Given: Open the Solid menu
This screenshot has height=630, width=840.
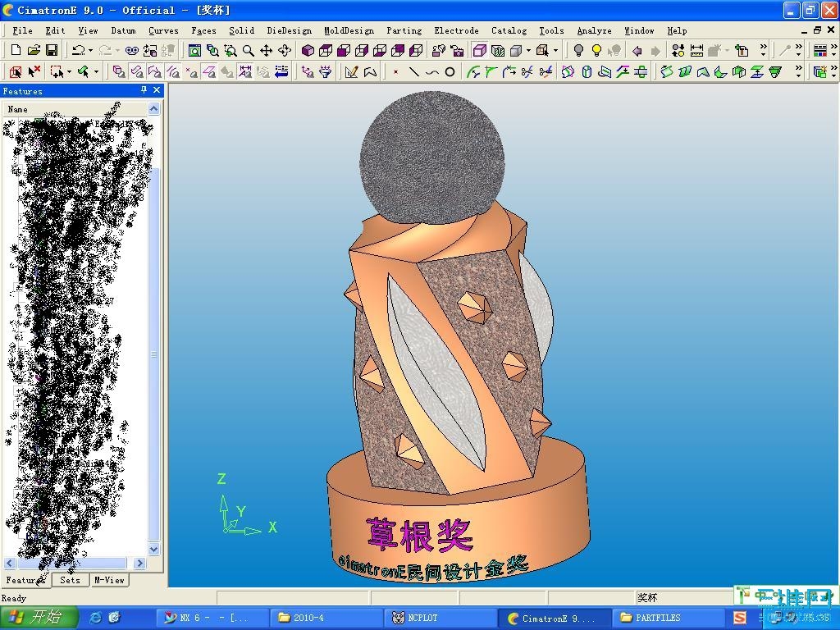Looking at the screenshot, I should coord(242,30).
